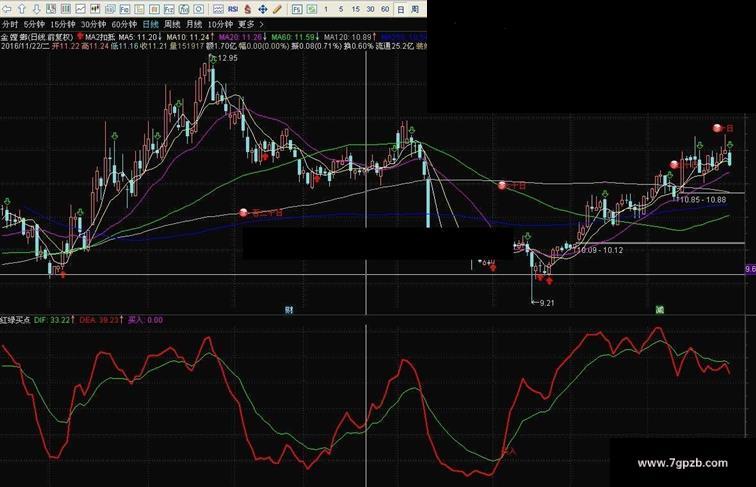This screenshot has height=487, width=756.
Task: Click the DIF: 33.22 indicator value
Action: (52, 320)
